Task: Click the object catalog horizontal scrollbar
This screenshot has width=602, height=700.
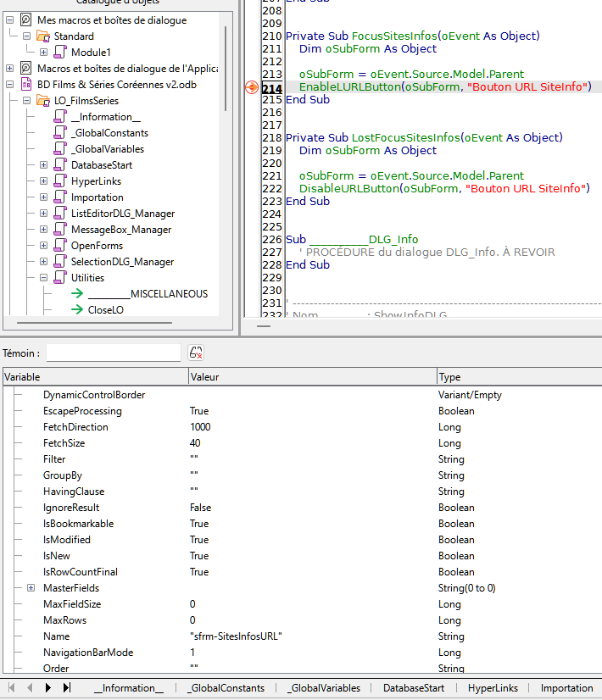Action: tap(94, 322)
